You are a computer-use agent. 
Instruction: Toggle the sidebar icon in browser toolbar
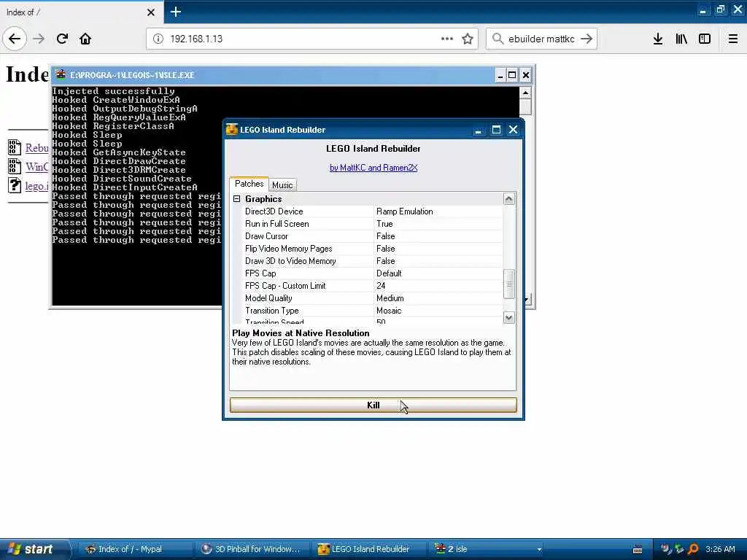point(705,39)
